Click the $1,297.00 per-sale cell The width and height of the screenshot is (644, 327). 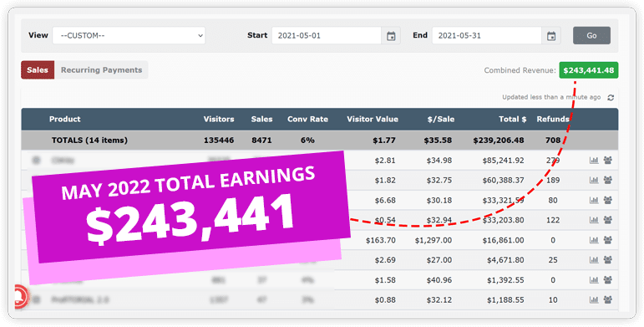click(434, 240)
